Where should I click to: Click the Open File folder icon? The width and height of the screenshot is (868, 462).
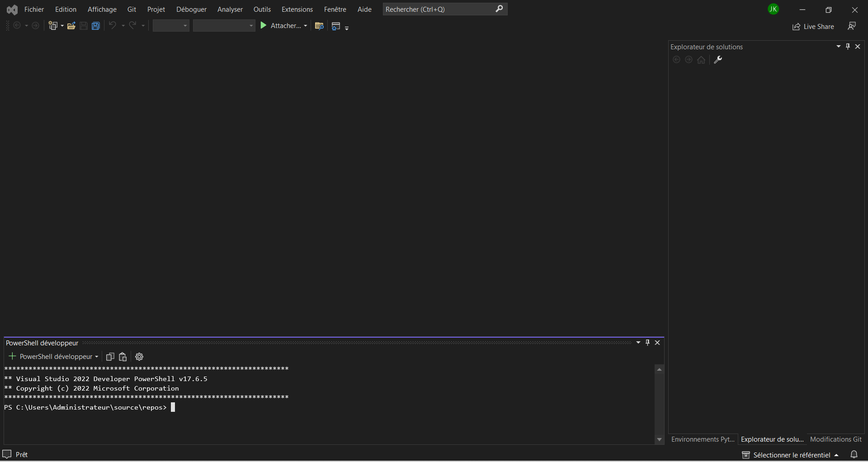click(x=71, y=26)
